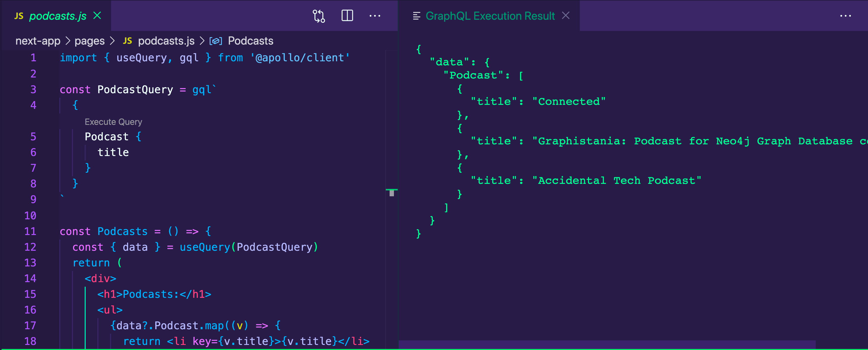Click the Split Editor Right icon
This screenshot has width=868, height=350.
347,16
